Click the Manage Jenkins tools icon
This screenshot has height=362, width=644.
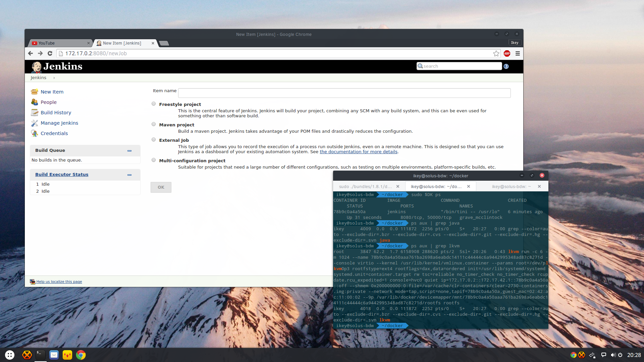34,123
